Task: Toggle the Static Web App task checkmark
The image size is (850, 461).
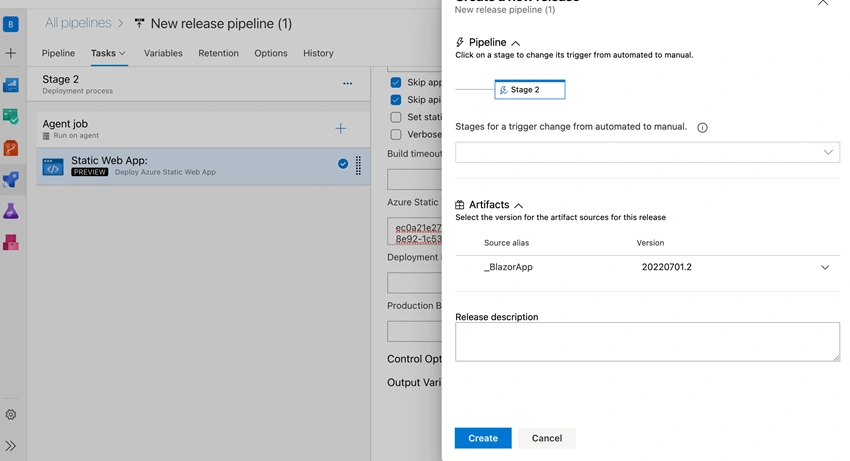Action: pos(343,164)
